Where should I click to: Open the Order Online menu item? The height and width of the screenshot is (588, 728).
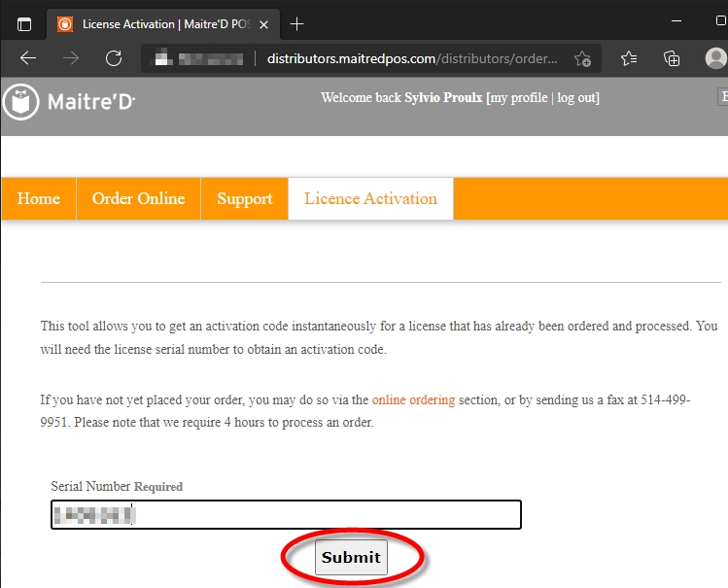click(138, 198)
